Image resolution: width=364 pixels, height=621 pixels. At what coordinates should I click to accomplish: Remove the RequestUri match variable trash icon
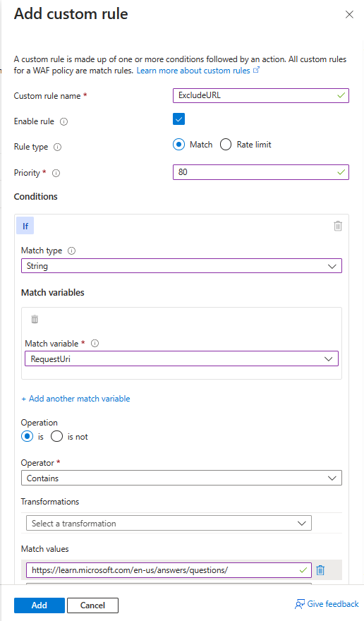click(35, 319)
